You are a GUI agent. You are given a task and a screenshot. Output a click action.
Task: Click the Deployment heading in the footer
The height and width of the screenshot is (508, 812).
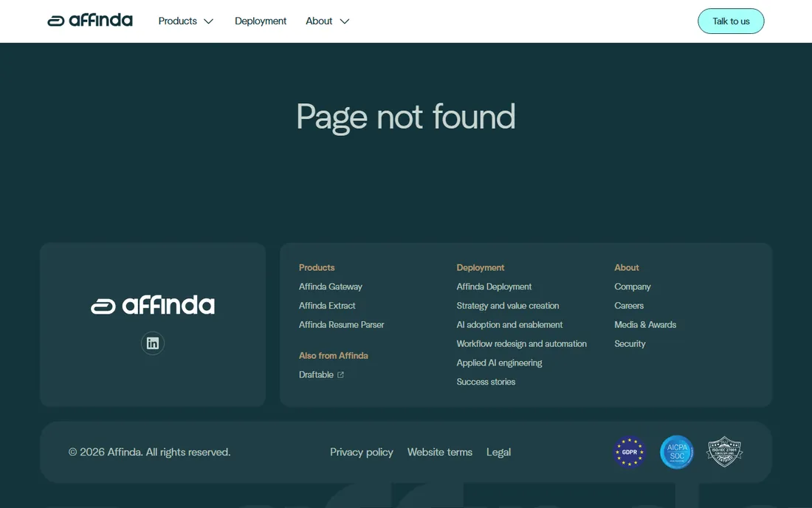[x=480, y=268]
